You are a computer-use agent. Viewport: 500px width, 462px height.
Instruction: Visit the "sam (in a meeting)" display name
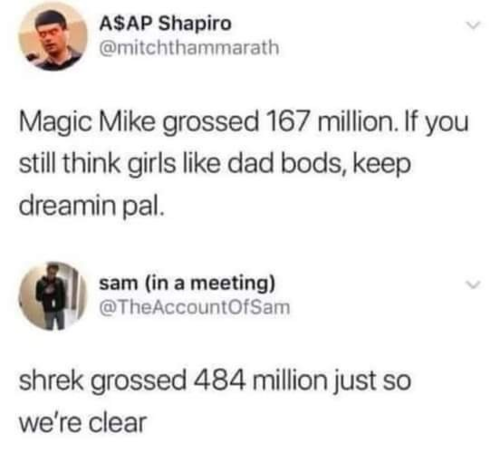tap(187, 284)
